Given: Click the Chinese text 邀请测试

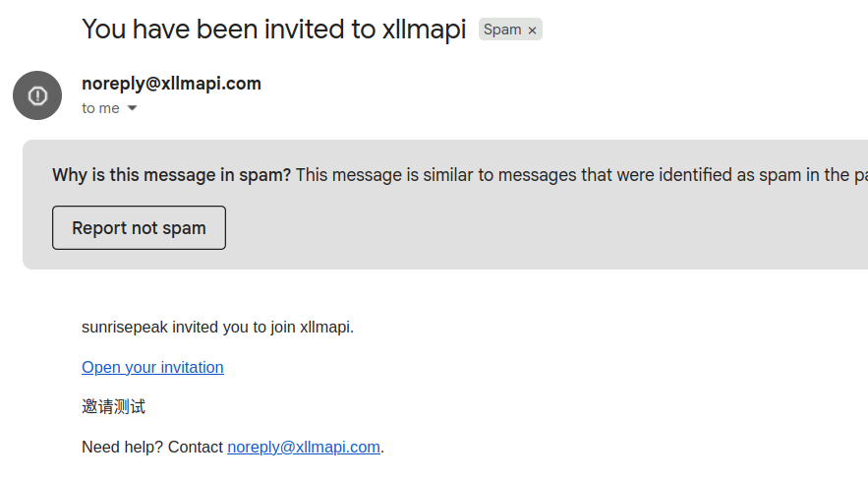Looking at the screenshot, I should pos(113,406).
